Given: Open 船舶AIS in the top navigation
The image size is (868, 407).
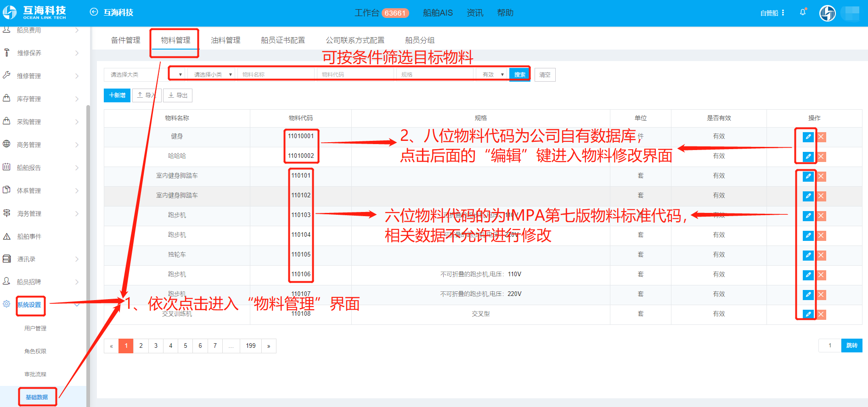Looking at the screenshot, I should click(438, 13).
